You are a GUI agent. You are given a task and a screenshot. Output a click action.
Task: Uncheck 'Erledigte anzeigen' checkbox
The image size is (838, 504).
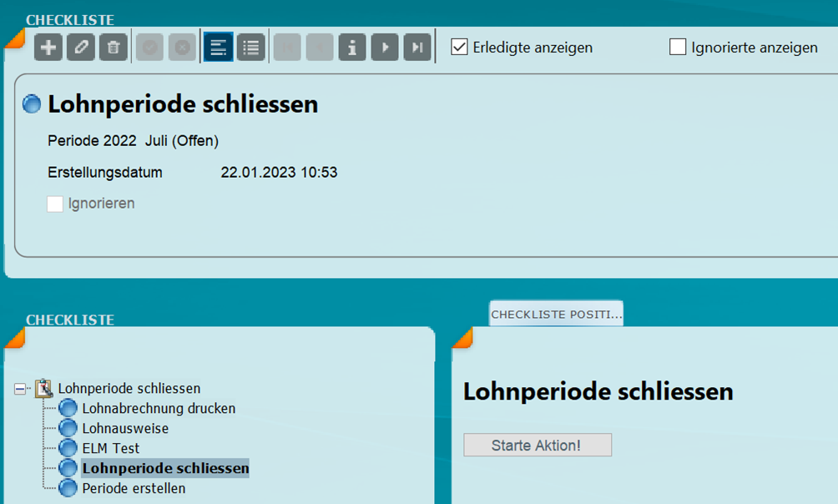(x=459, y=48)
